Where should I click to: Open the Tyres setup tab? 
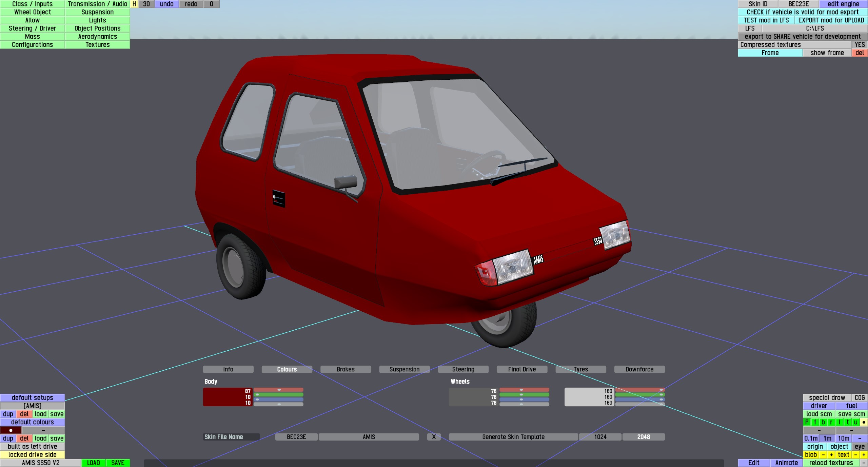[x=580, y=369]
